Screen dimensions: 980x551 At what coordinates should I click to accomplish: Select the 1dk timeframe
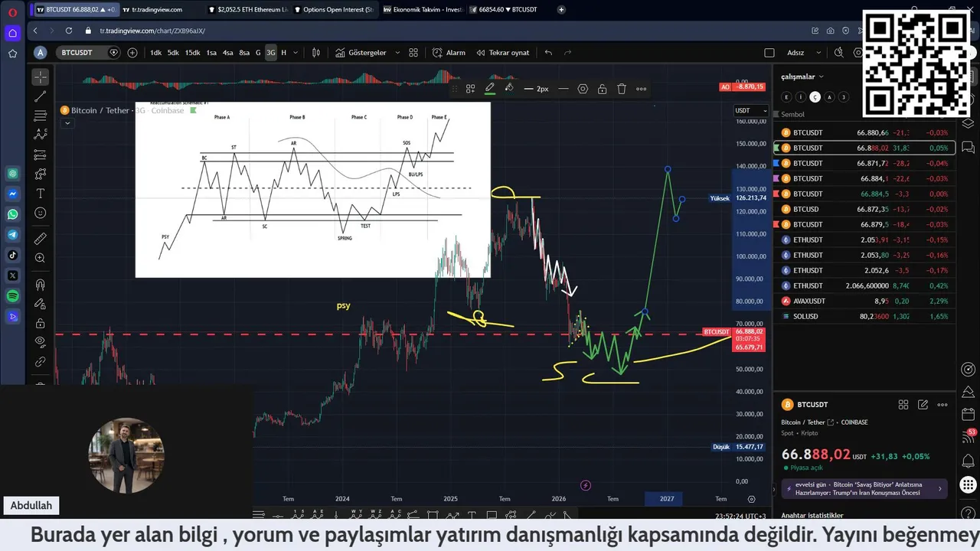tap(156, 53)
